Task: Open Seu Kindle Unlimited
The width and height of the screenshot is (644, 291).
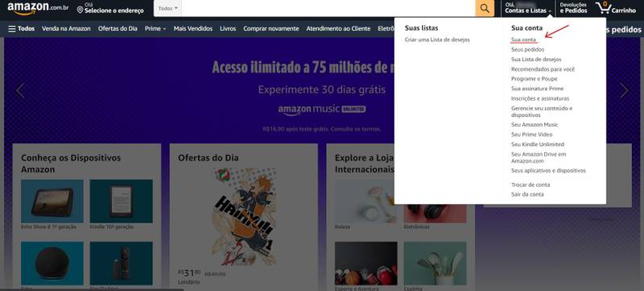Action: point(538,144)
